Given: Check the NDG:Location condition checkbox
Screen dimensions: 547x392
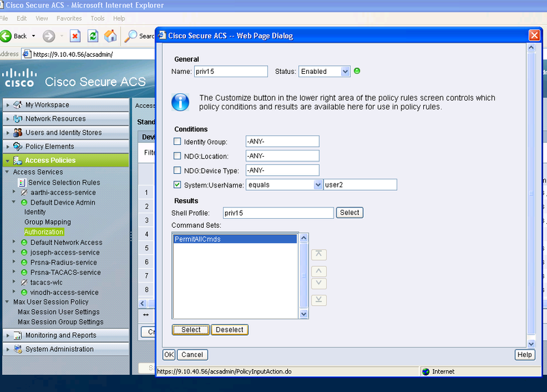Looking at the screenshot, I should point(178,156).
